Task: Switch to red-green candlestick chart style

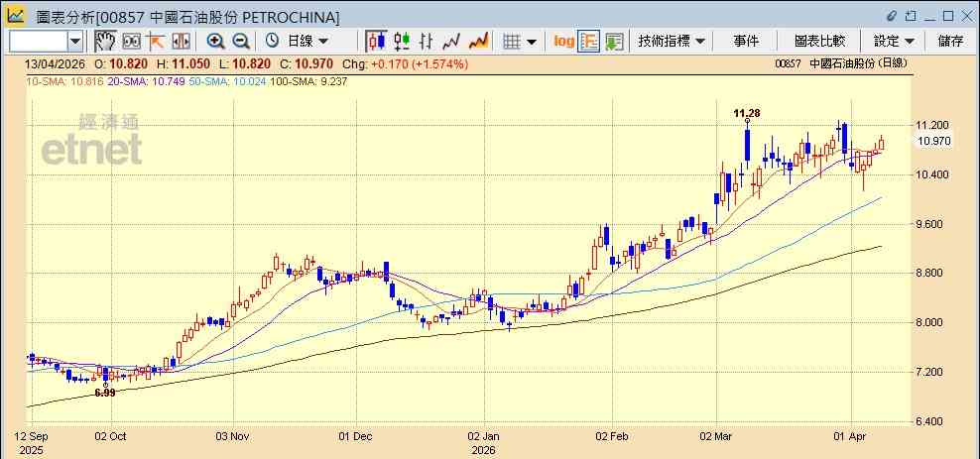Action: 402,42
